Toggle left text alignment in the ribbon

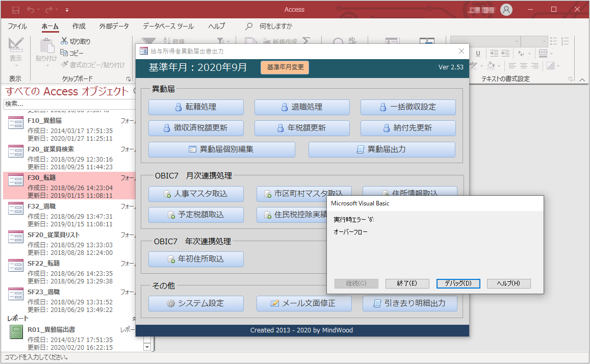(x=514, y=66)
